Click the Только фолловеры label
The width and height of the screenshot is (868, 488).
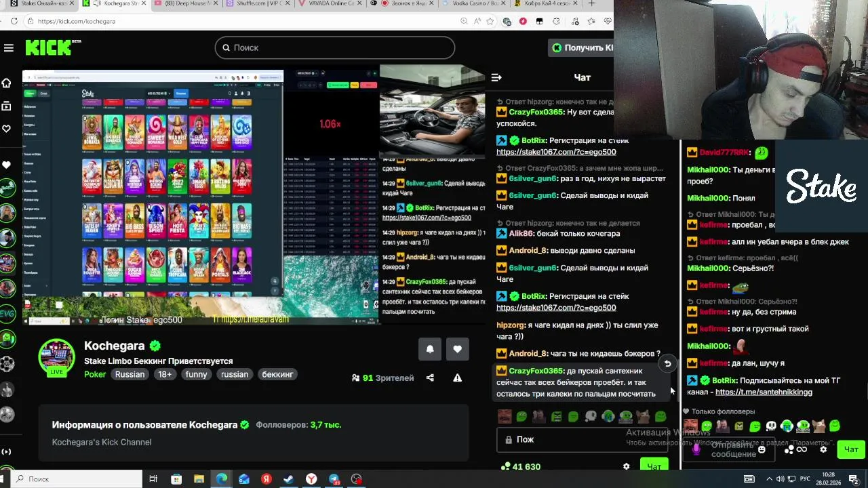[x=723, y=411]
